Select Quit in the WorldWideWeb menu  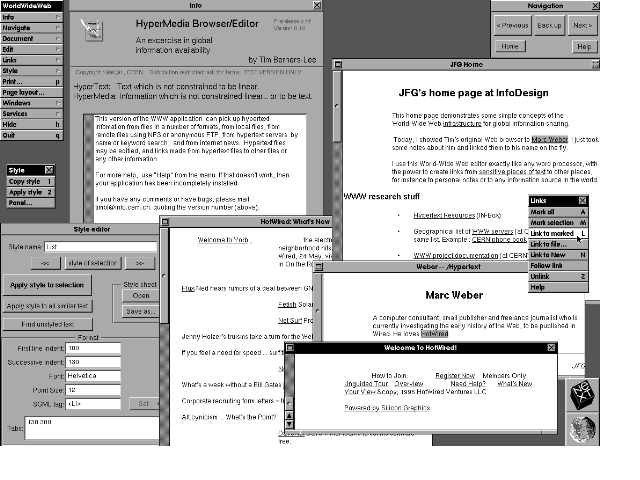31,135
